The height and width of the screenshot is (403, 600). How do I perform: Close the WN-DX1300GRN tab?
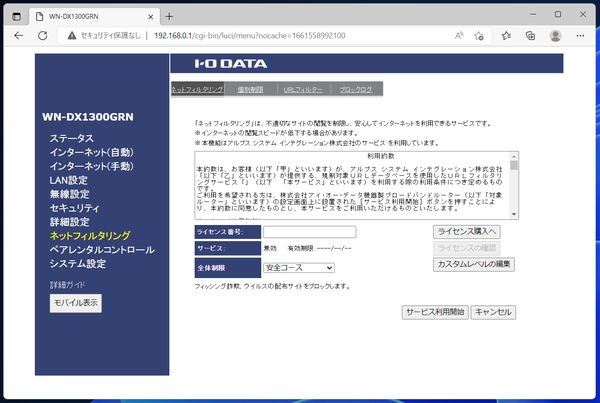coord(150,17)
